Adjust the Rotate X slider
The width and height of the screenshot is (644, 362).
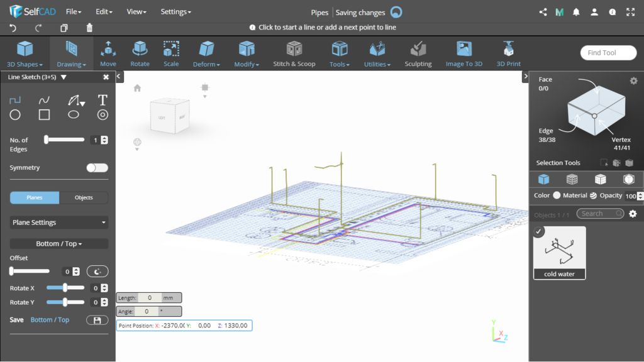[65, 288]
